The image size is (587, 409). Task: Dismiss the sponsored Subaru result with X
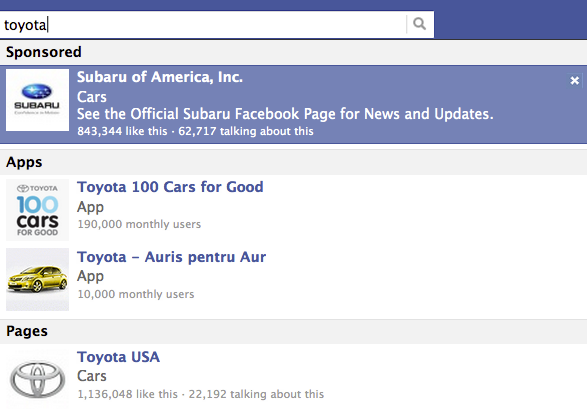point(574,80)
